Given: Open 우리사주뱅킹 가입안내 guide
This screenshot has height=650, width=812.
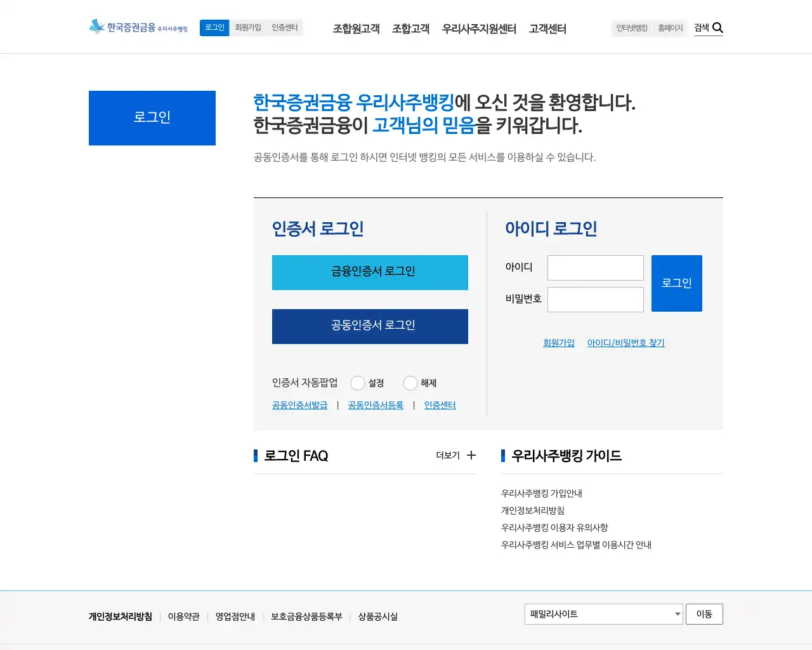Looking at the screenshot, I should 542,493.
